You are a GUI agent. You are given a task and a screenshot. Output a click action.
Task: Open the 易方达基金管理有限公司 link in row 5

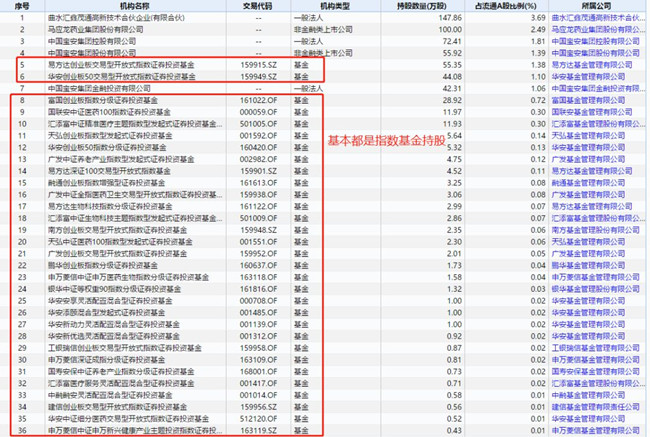click(x=592, y=65)
